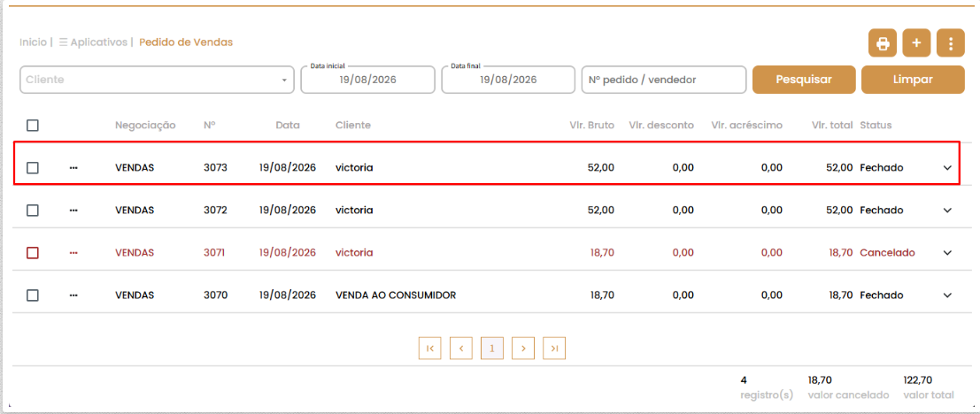Select all orders with header checkbox

pyautogui.click(x=33, y=126)
